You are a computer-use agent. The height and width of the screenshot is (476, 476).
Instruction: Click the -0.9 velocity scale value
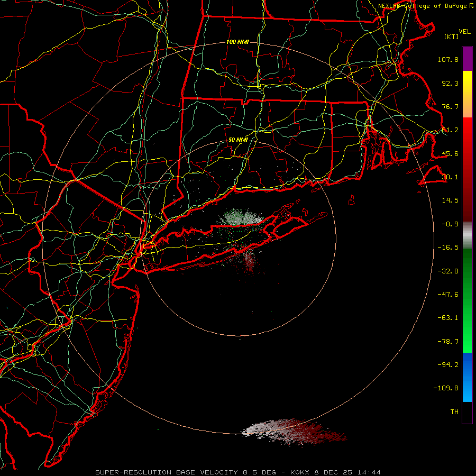(x=450, y=224)
